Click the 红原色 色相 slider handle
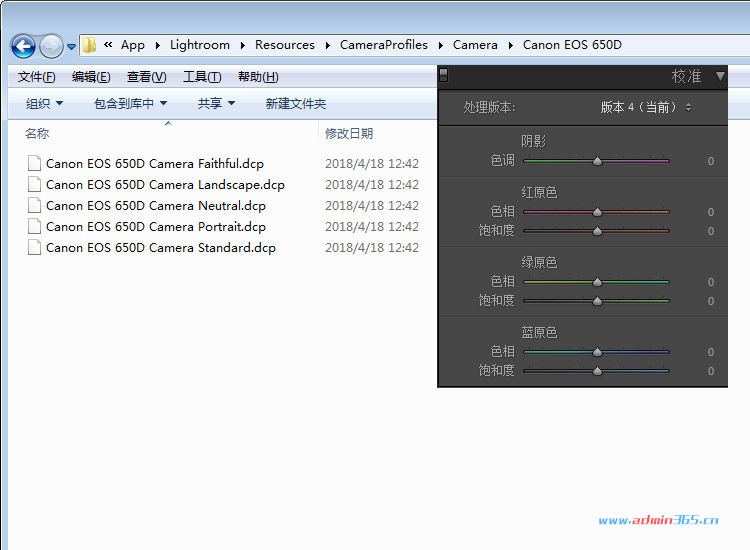750x550 pixels. 597,212
